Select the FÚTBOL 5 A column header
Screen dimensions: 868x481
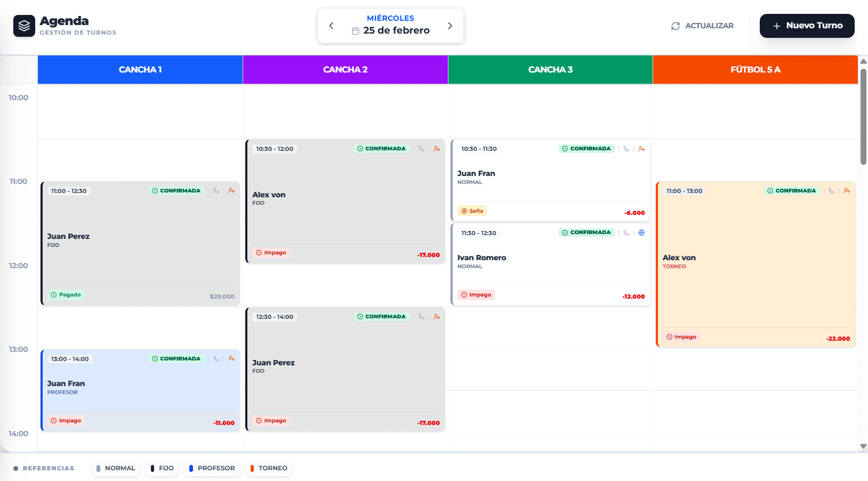tap(755, 70)
